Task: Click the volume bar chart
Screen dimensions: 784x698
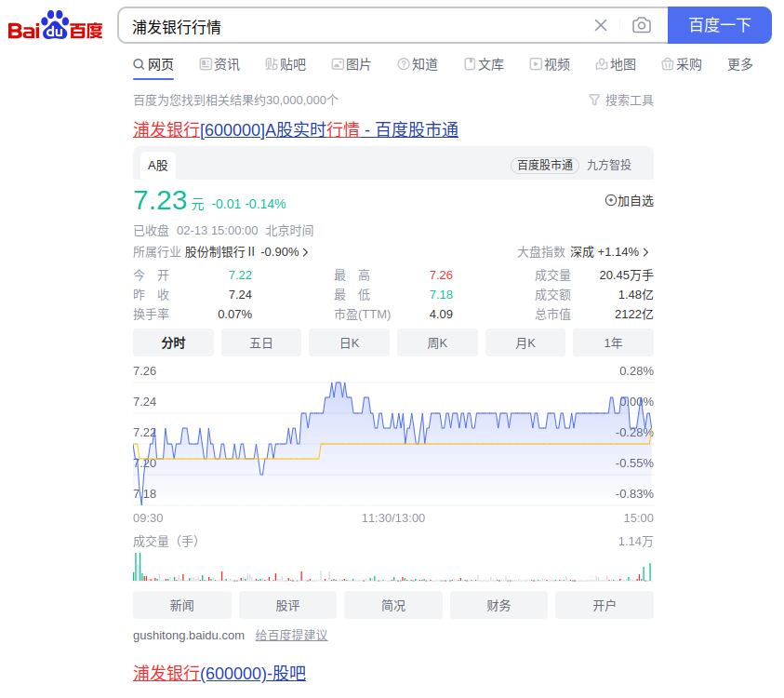Action: tap(393, 567)
